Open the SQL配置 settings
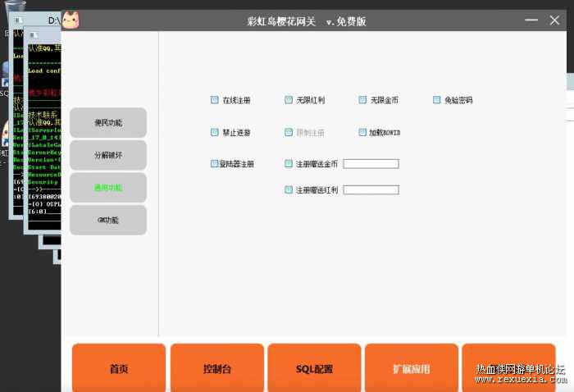Viewport: 574px width, 392px height. (x=314, y=369)
